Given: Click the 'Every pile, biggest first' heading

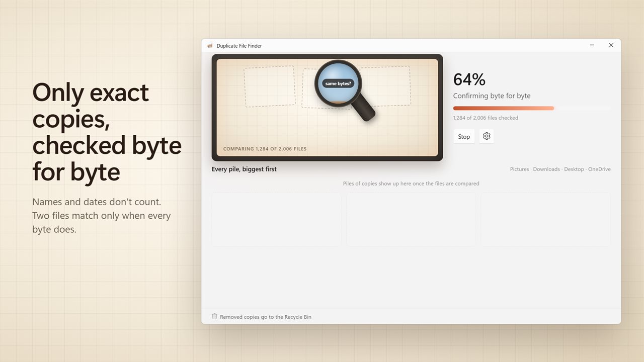Looking at the screenshot, I should pos(244,169).
